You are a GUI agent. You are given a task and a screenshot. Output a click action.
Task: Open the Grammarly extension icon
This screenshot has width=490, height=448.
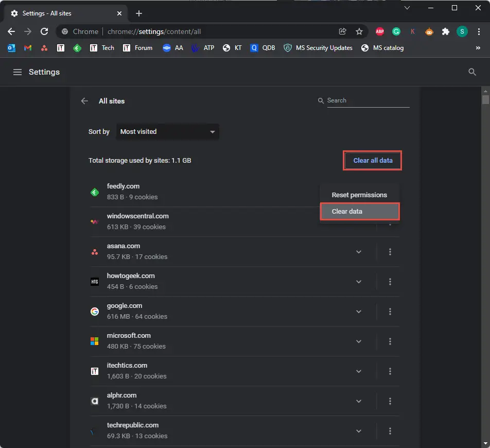[396, 31]
